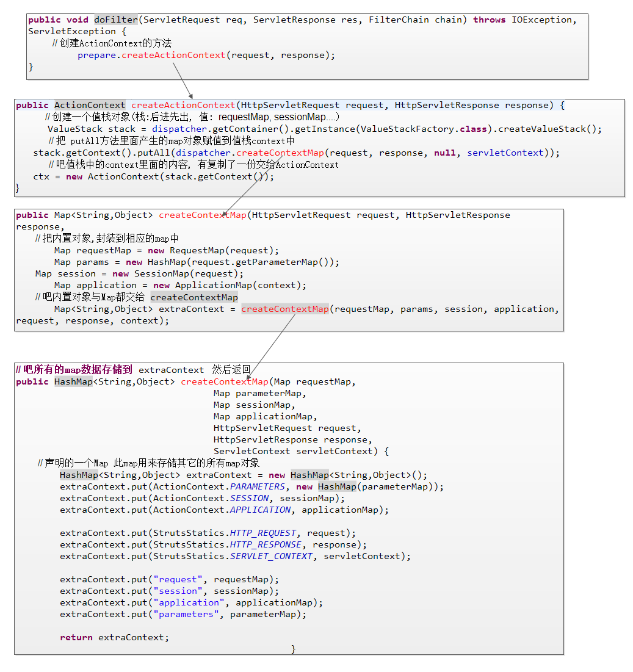Image resolution: width=633 pixels, height=672 pixels.
Task: Click RequestMap(request) constructor call
Action: [221, 251]
